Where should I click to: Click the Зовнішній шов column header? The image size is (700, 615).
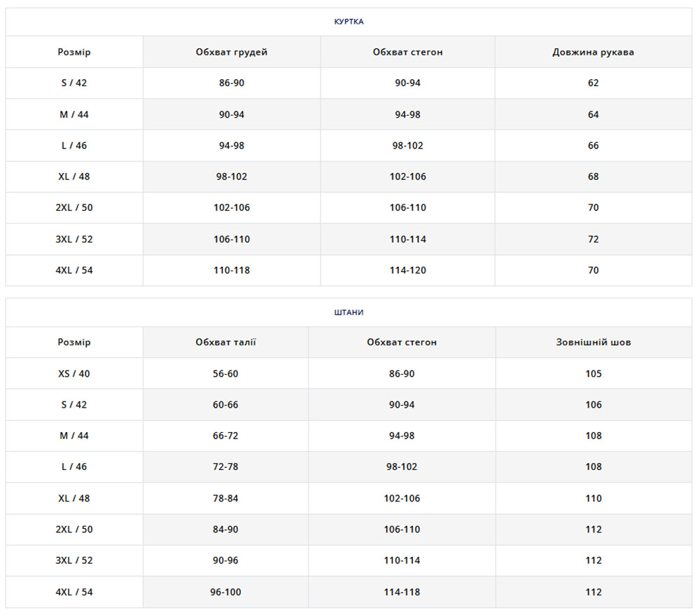[593, 343]
